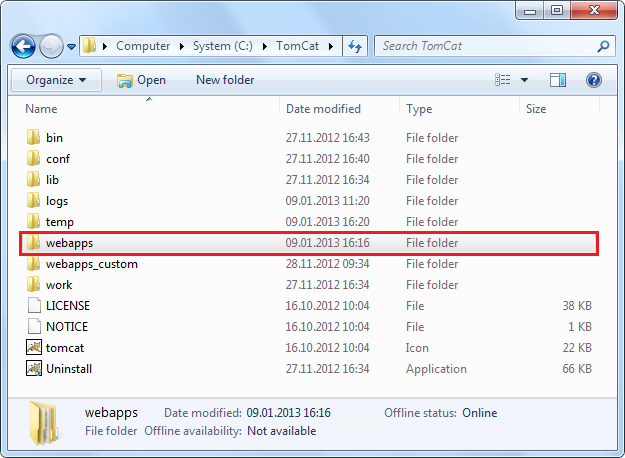Expand the arrow after Computer breadcrumb
Viewport: 625px width, 458px height.
182,46
